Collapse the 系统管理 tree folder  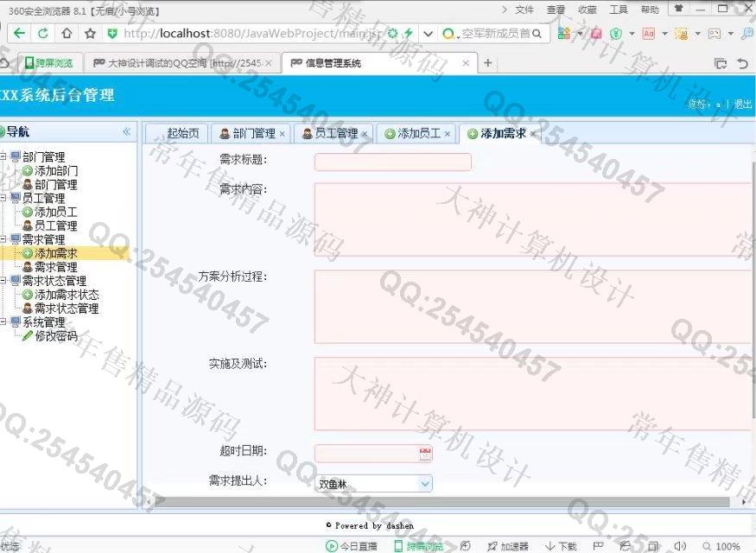(3, 321)
